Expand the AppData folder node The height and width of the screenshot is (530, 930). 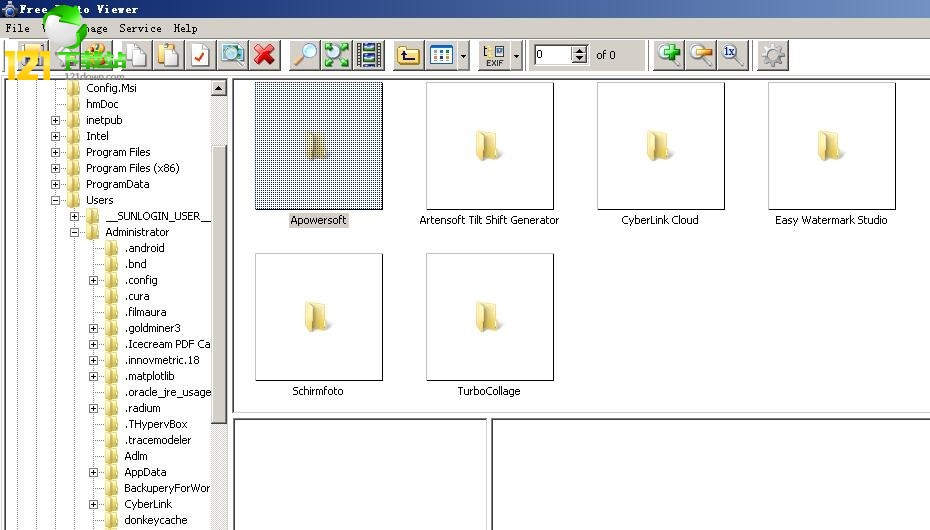coord(94,472)
